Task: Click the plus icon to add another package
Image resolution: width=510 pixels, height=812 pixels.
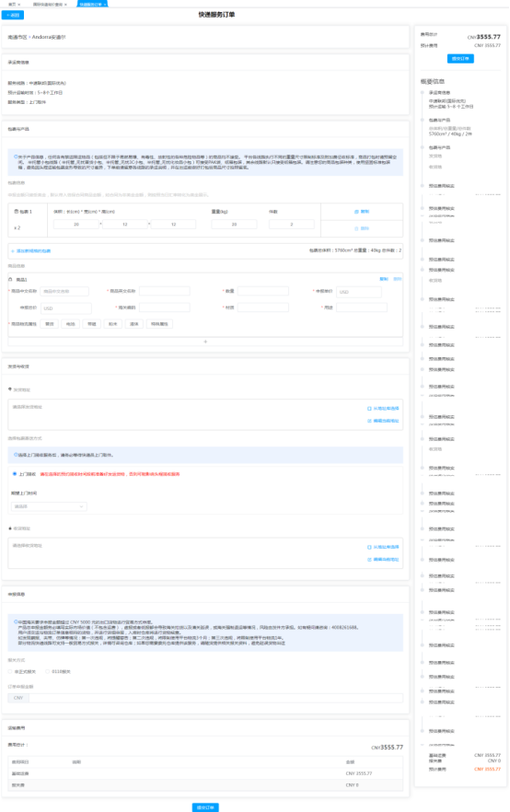Action: (x=12, y=251)
